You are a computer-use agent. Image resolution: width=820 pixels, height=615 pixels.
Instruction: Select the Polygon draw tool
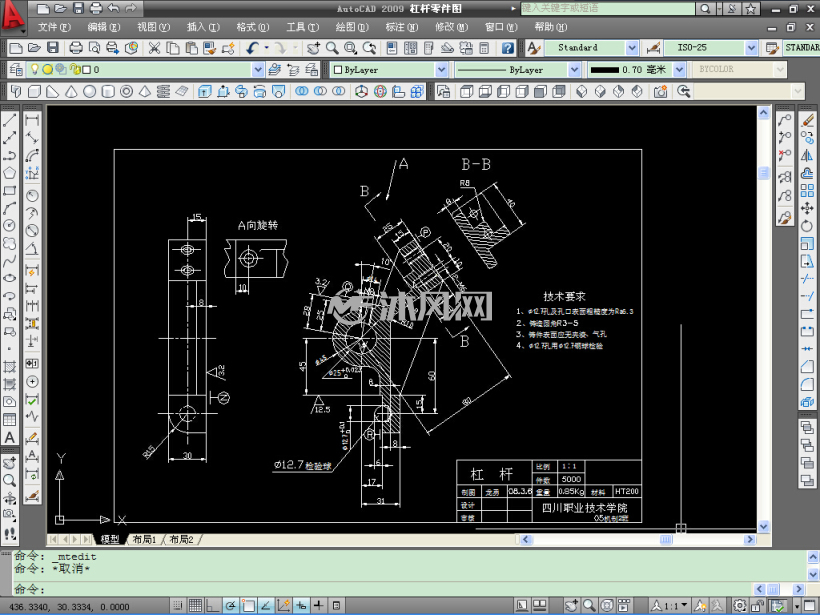click(9, 173)
